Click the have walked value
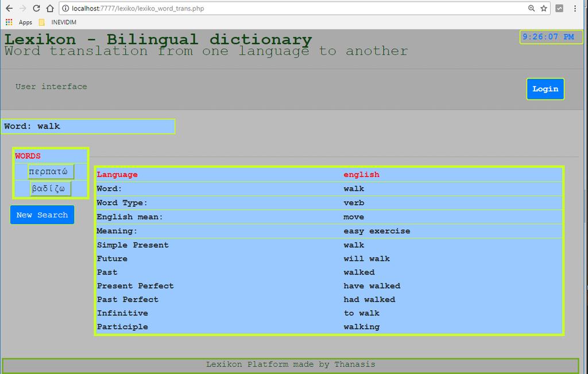Image resolution: width=588 pixels, height=374 pixels. tap(372, 286)
